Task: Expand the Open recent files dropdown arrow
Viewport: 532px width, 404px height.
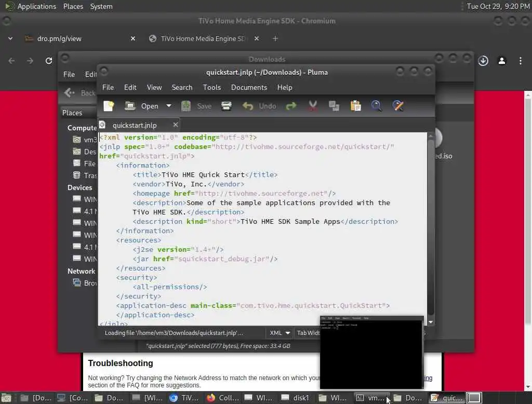Action: pos(169,106)
